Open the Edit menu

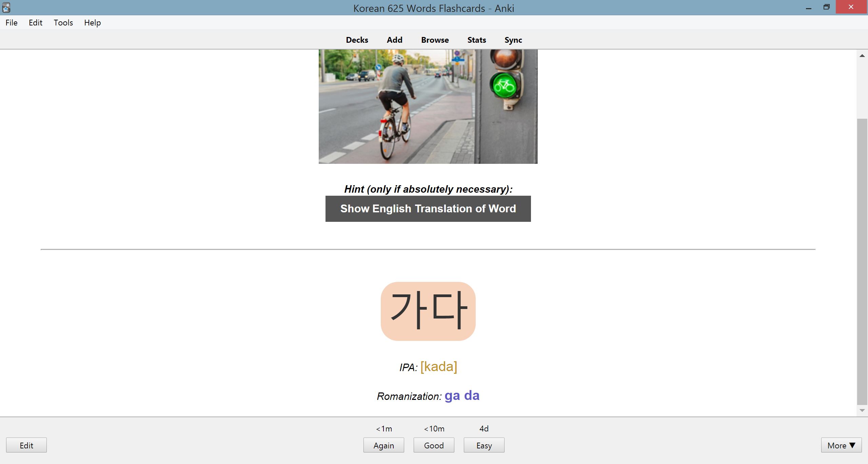(36, 23)
